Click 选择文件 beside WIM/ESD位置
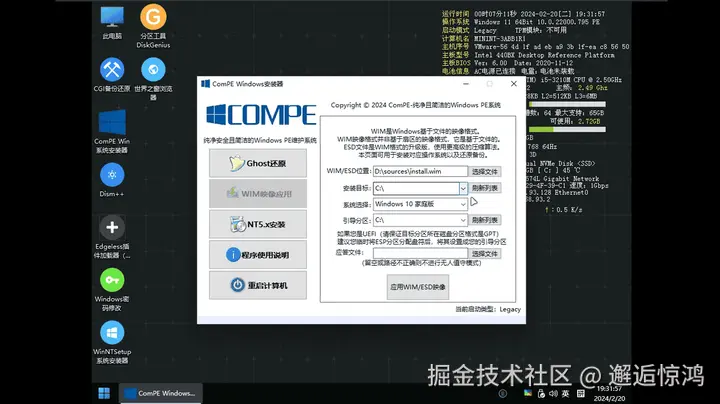This screenshot has height=404, width=720. tap(484, 171)
